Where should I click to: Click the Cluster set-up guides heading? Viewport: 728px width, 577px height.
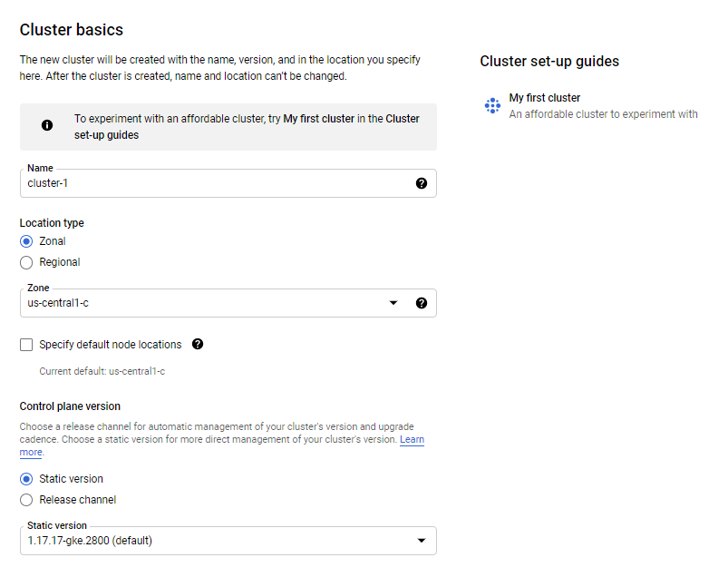click(x=549, y=62)
